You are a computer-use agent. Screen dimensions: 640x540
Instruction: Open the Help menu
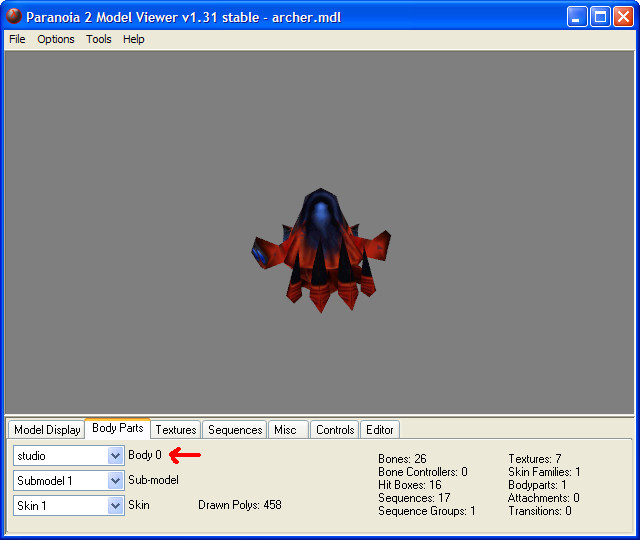coord(134,39)
